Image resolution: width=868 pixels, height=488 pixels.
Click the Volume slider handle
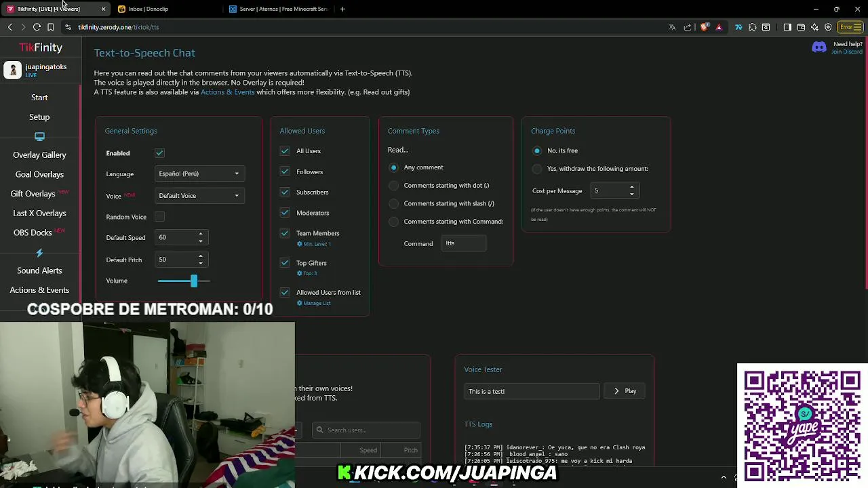point(194,281)
